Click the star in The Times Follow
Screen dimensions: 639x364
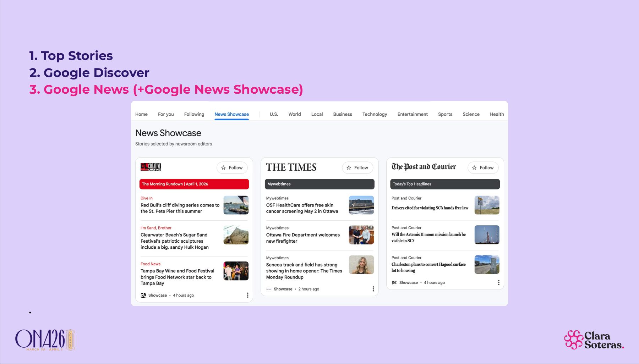[349, 168]
